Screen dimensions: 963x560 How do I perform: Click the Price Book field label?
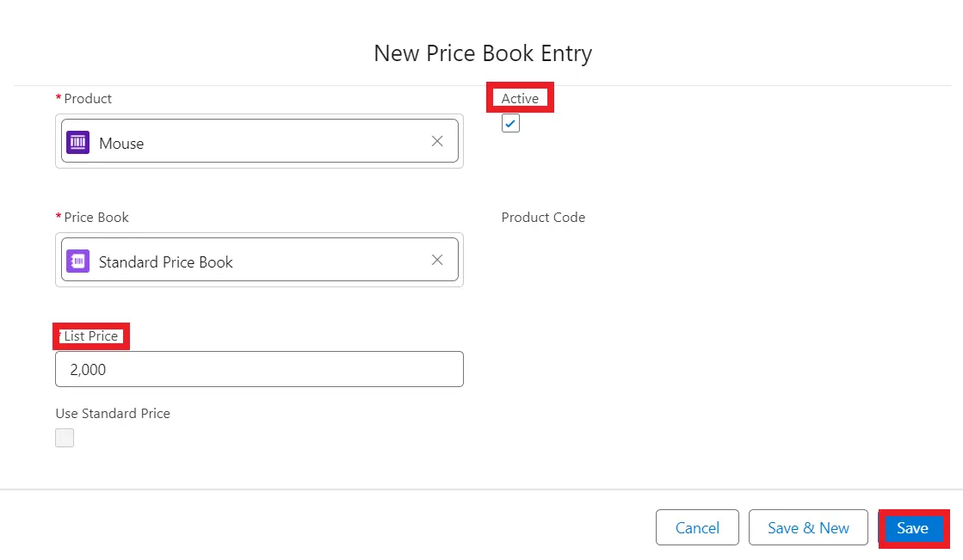(x=96, y=218)
